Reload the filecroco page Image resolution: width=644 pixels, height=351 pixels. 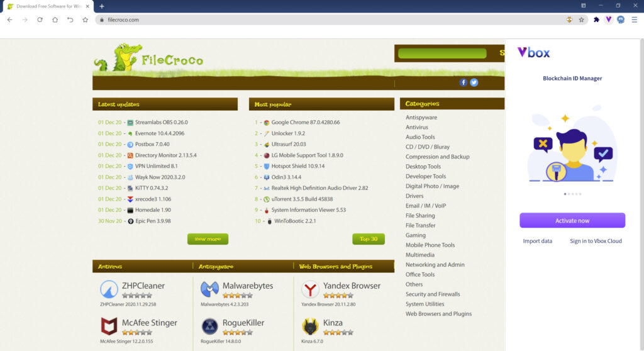tap(40, 19)
